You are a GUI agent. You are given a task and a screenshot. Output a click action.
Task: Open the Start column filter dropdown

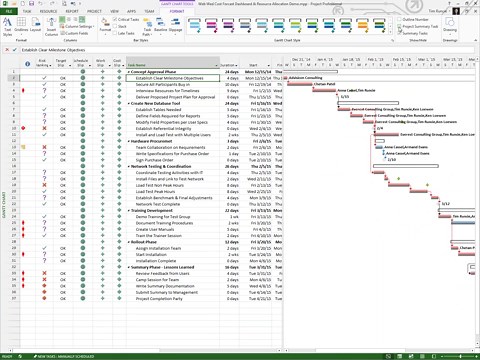269,65
